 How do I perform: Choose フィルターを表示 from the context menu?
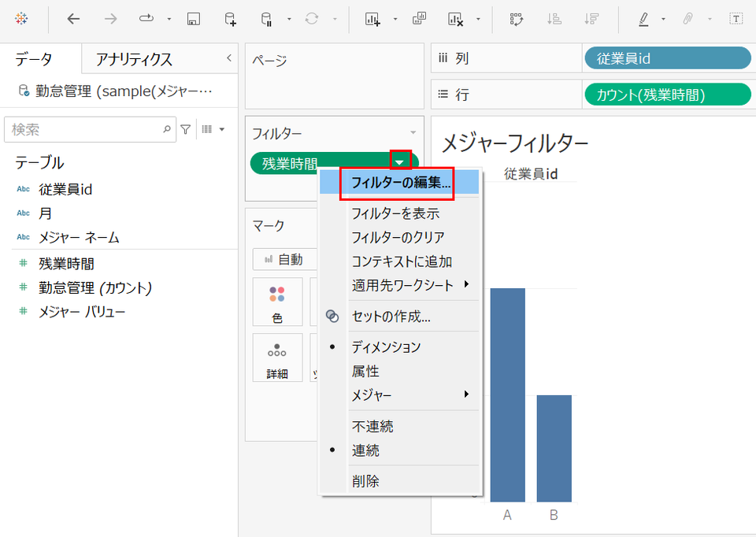(x=400, y=213)
